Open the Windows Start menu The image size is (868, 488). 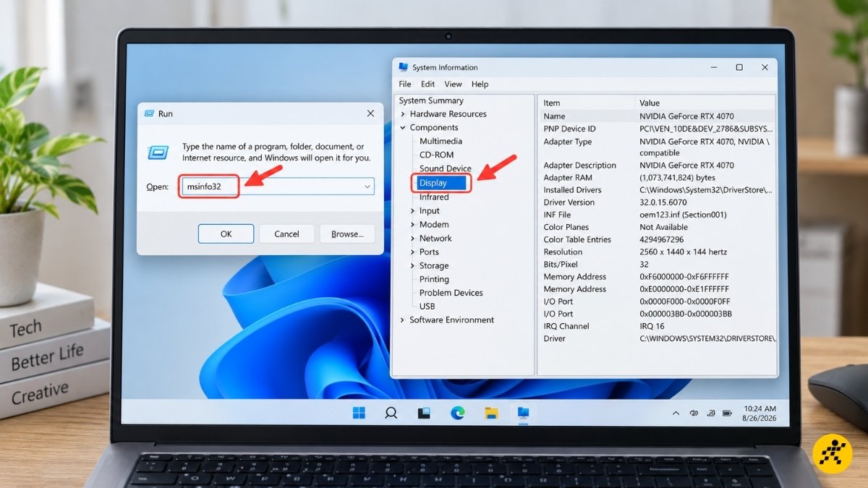point(359,413)
